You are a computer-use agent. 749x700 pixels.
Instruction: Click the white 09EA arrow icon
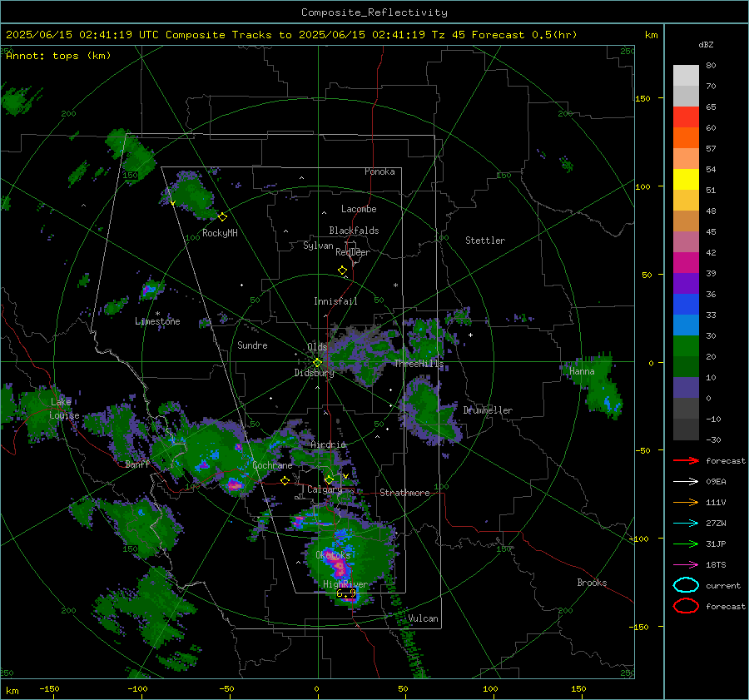pyautogui.click(x=686, y=482)
